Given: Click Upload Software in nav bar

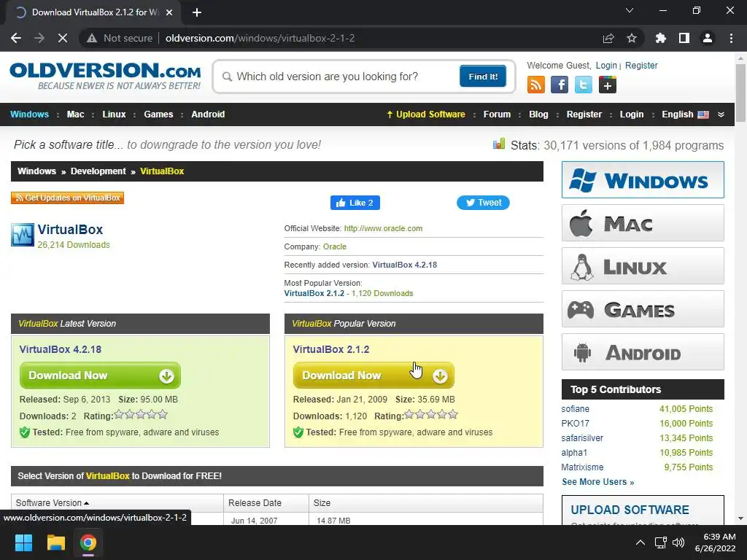Looking at the screenshot, I should coord(426,114).
